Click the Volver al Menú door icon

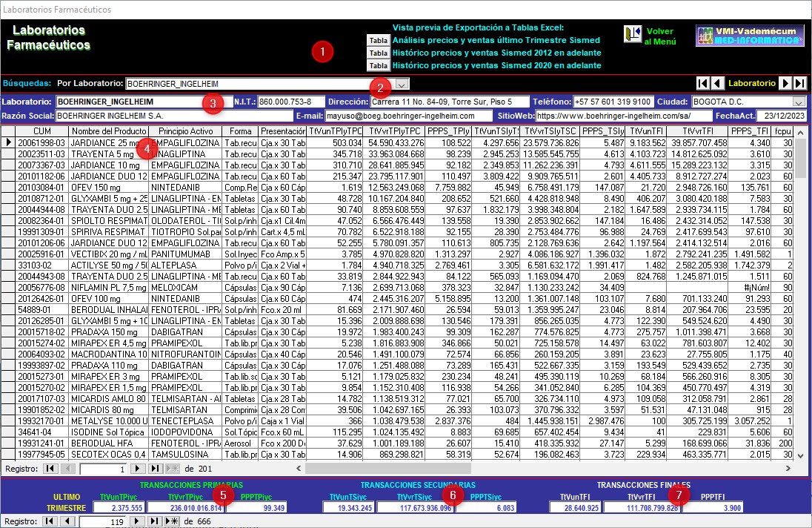tap(632, 34)
